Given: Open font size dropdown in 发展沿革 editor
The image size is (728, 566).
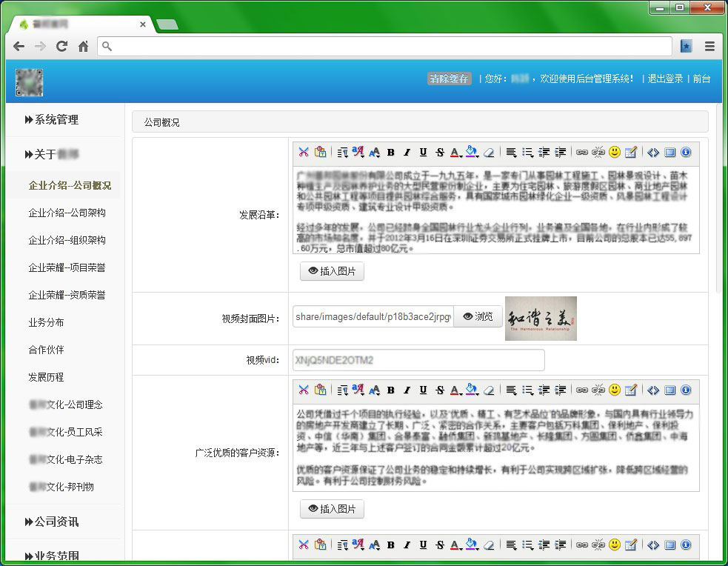Looking at the screenshot, I should pyautogui.click(x=374, y=153).
